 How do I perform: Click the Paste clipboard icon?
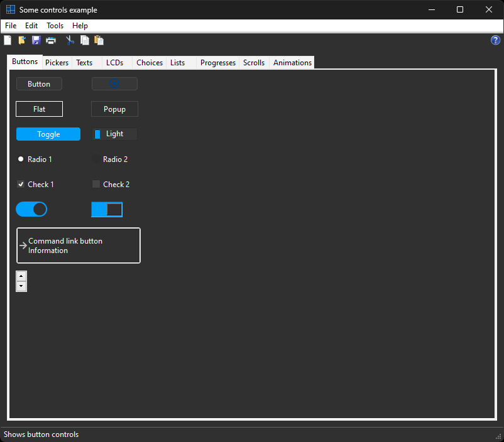pyautogui.click(x=99, y=40)
